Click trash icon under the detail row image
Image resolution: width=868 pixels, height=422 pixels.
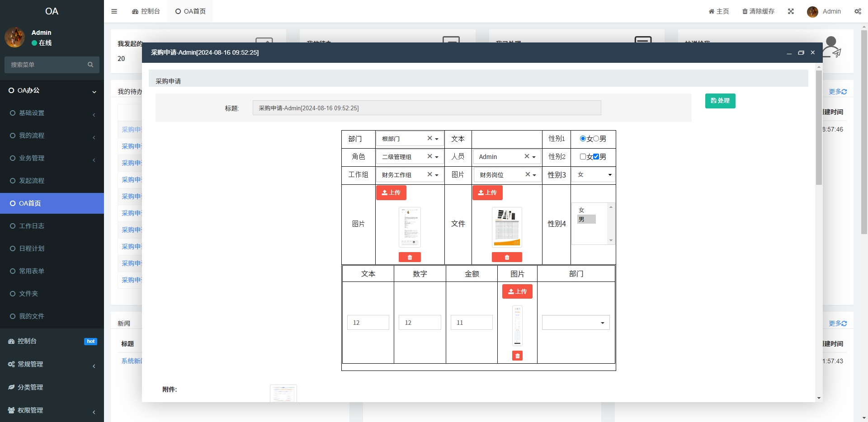click(x=517, y=356)
